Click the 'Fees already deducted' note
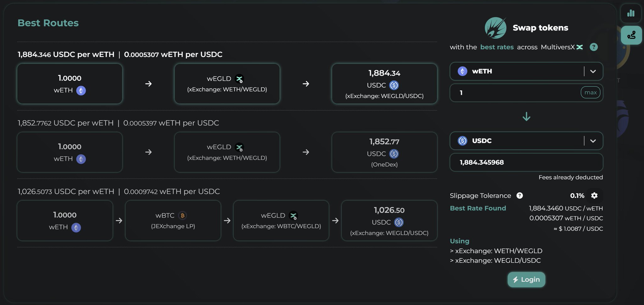644x305 pixels. pyautogui.click(x=571, y=177)
